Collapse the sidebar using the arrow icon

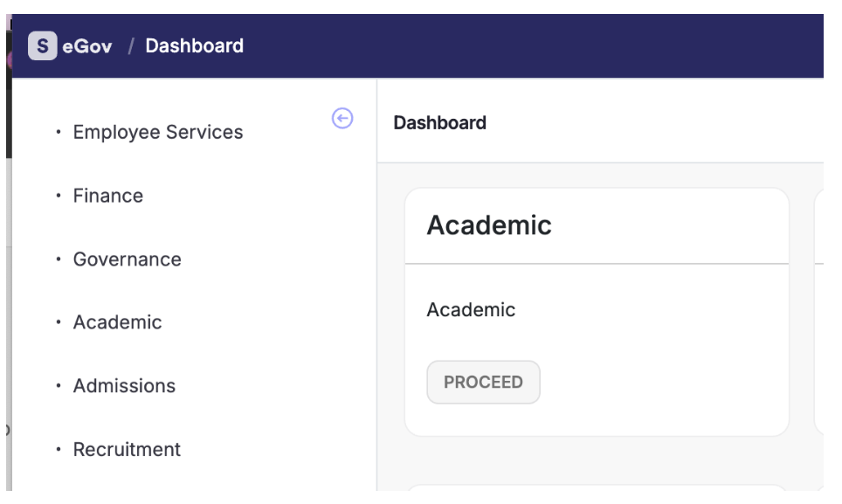(x=342, y=119)
